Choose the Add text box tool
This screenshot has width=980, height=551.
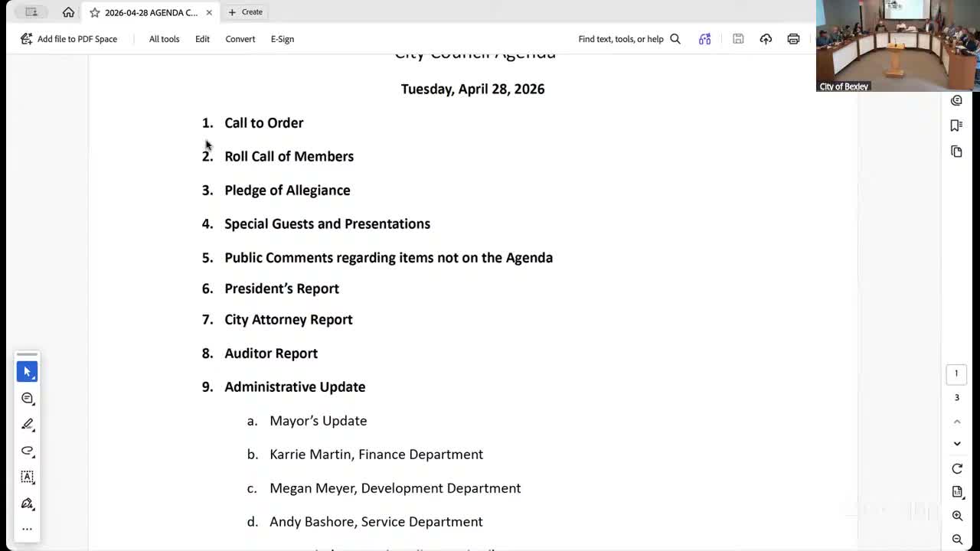[x=27, y=477]
